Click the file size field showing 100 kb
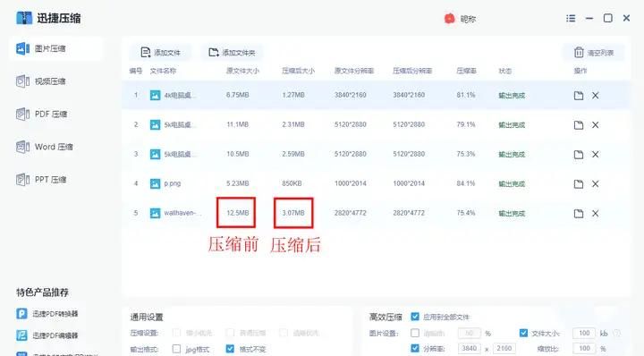 (584, 333)
